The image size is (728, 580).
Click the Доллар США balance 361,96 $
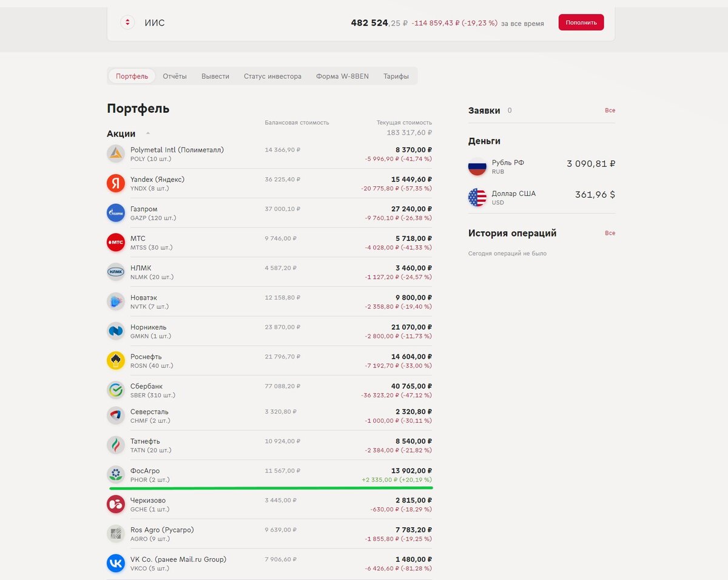coord(595,195)
